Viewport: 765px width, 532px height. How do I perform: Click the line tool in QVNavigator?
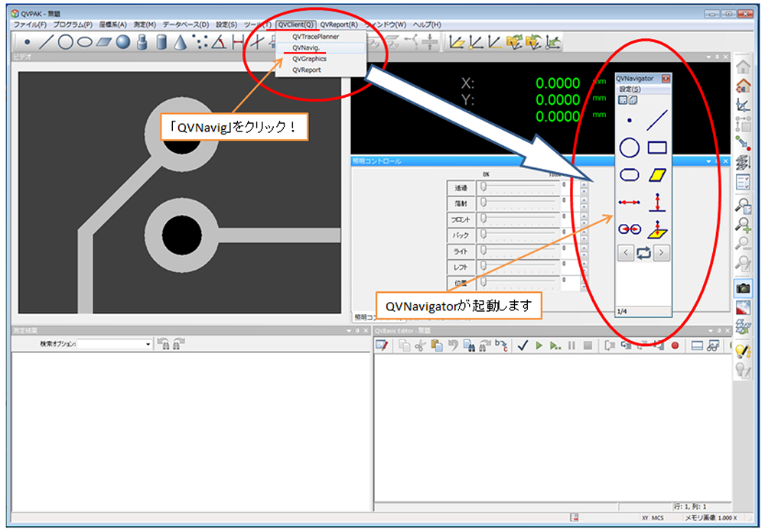(657, 120)
